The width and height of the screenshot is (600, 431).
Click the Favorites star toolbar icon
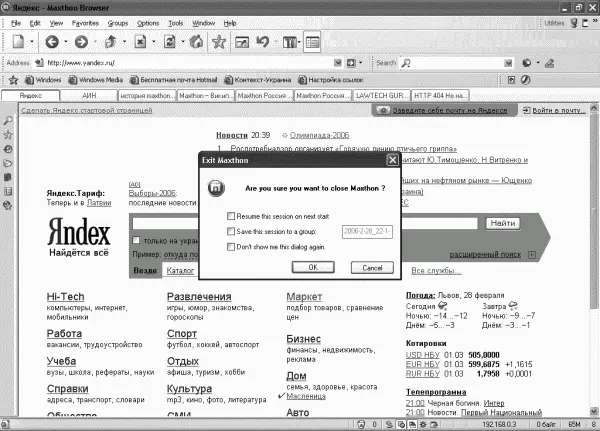218,42
